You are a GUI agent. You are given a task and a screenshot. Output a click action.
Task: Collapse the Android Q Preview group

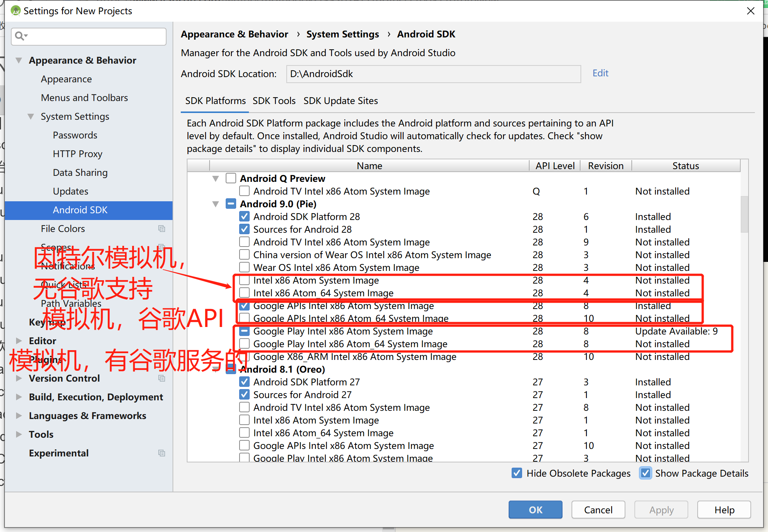tap(216, 178)
